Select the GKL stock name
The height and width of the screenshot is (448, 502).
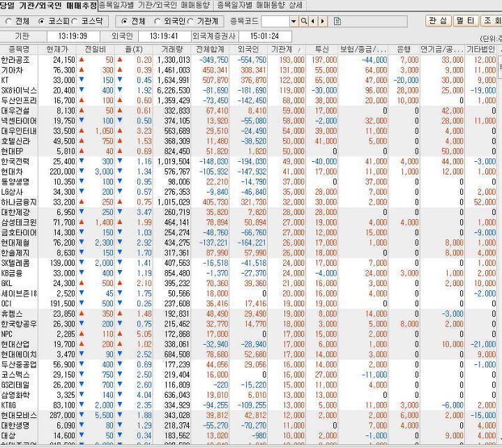tap(6, 283)
